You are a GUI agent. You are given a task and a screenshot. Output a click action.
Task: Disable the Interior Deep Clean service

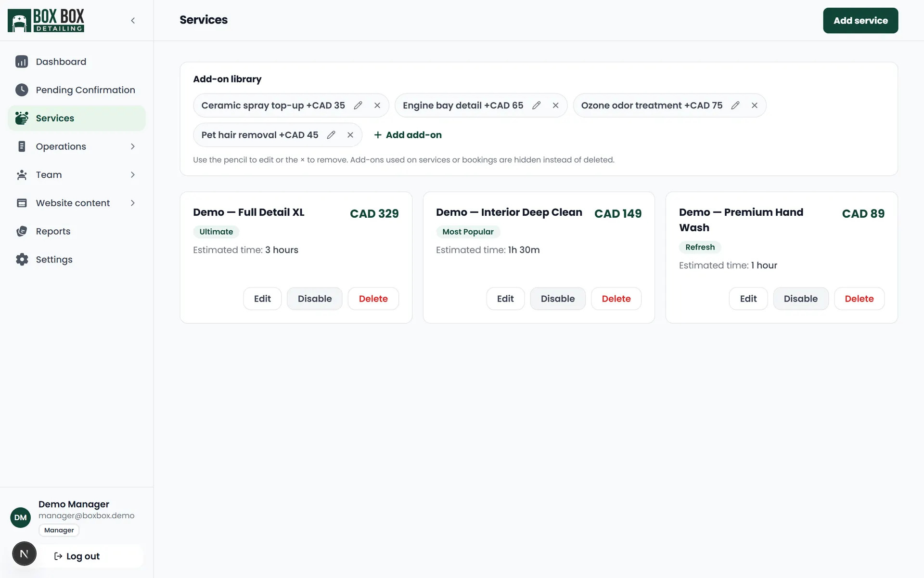point(558,299)
